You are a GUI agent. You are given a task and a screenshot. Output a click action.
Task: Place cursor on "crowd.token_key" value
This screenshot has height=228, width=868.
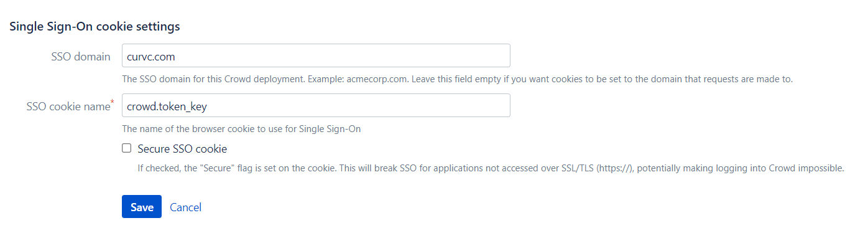tap(167, 107)
